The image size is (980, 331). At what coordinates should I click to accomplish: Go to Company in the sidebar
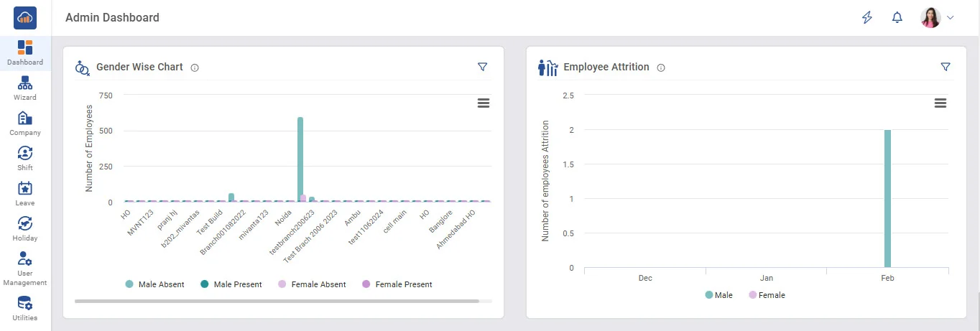click(25, 123)
